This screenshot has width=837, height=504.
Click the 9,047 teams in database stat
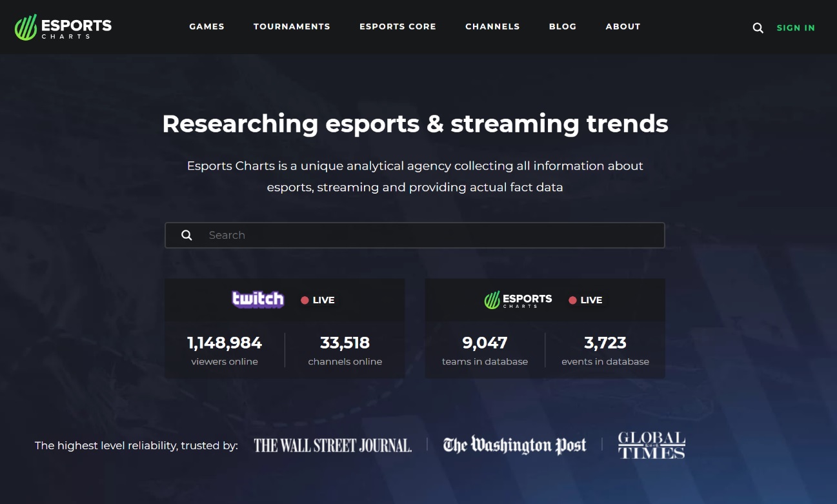point(485,350)
